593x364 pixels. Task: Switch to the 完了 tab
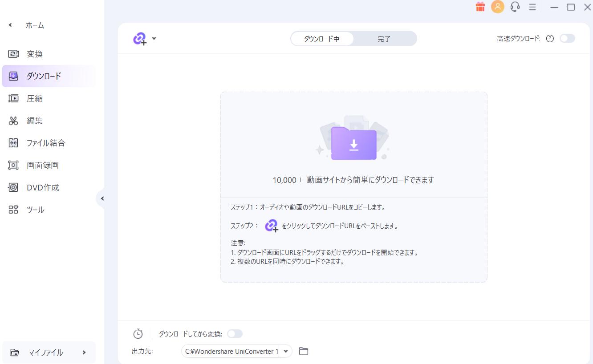pyautogui.click(x=384, y=39)
